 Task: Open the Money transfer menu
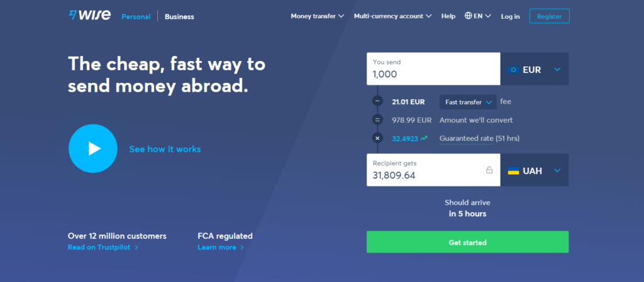pyautogui.click(x=318, y=16)
